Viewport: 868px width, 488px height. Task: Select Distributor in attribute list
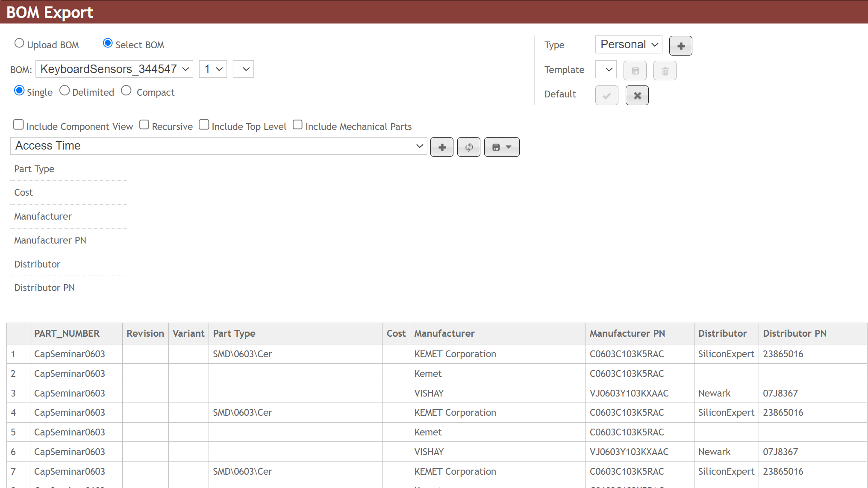[x=37, y=264]
